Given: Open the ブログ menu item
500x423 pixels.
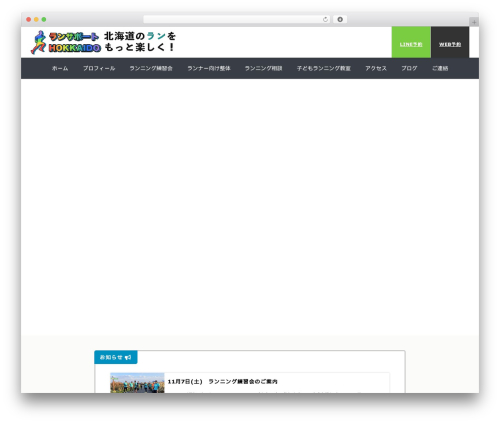Looking at the screenshot, I should (409, 68).
